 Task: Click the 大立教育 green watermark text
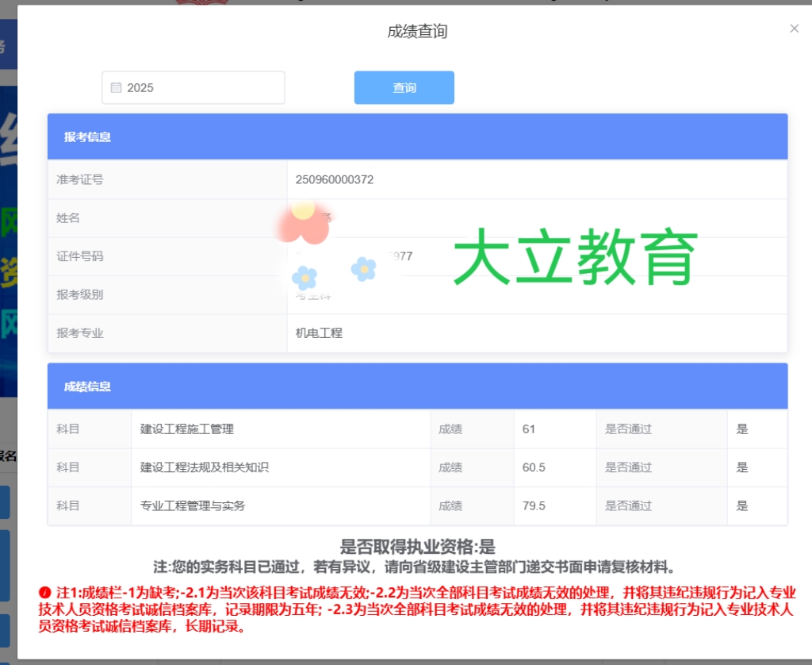coord(576,256)
